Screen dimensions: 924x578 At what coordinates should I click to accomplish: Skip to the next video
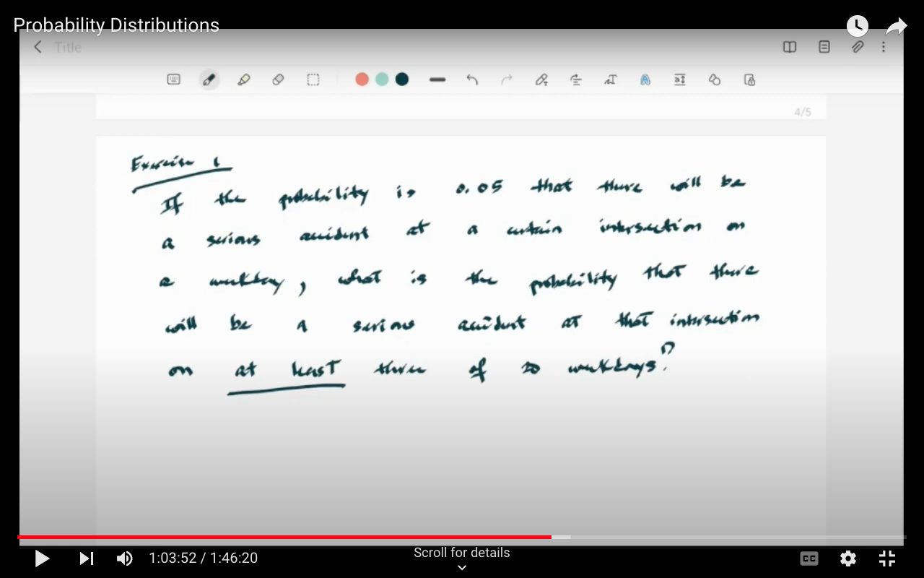click(87, 558)
